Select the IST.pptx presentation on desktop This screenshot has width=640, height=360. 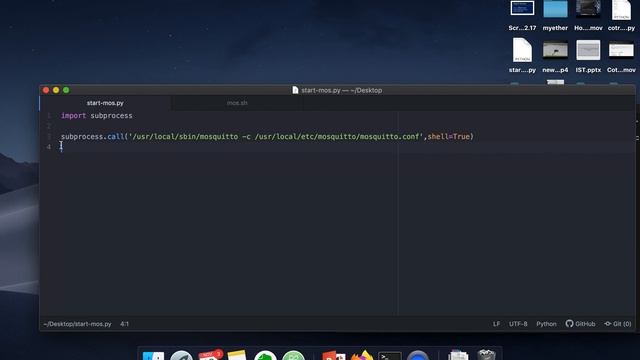point(588,56)
